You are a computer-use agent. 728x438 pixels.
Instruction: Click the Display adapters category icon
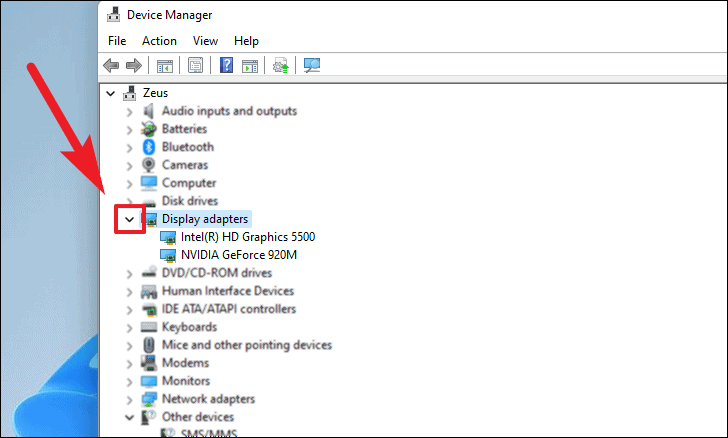[150, 219]
